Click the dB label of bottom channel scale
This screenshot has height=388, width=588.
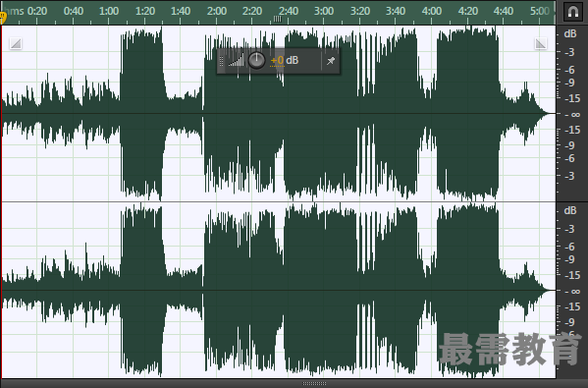[570, 210]
